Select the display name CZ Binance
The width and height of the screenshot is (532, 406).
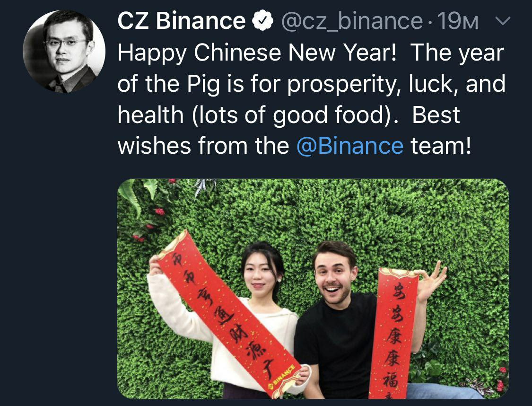click(x=182, y=21)
